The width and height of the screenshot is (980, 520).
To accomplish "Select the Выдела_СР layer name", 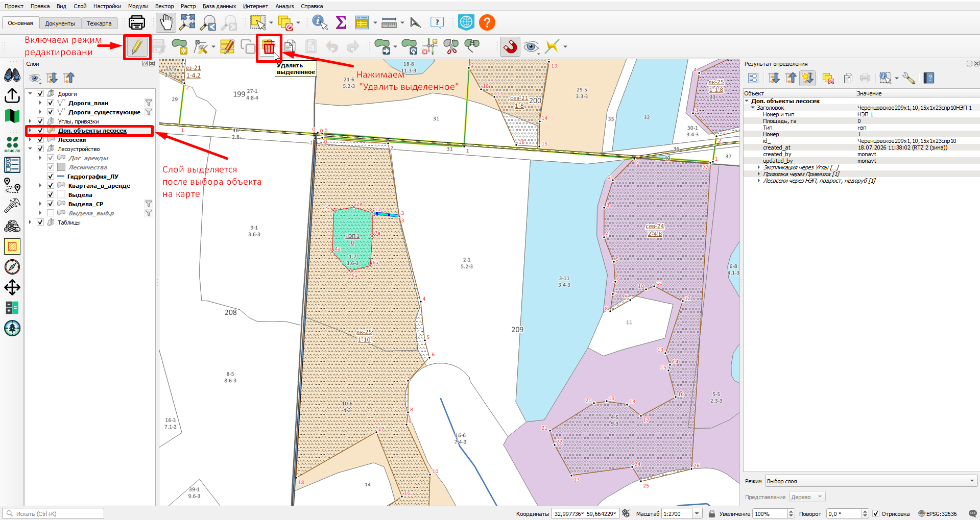I will 86,204.
